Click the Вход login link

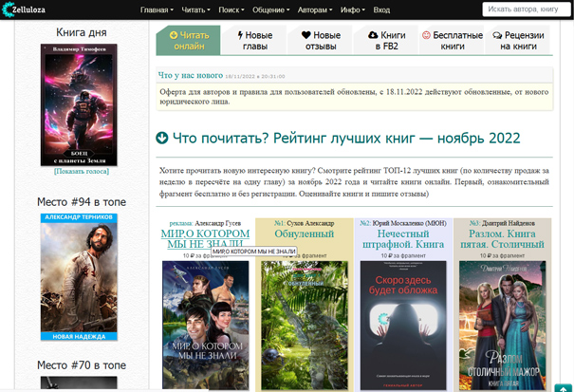(381, 9)
